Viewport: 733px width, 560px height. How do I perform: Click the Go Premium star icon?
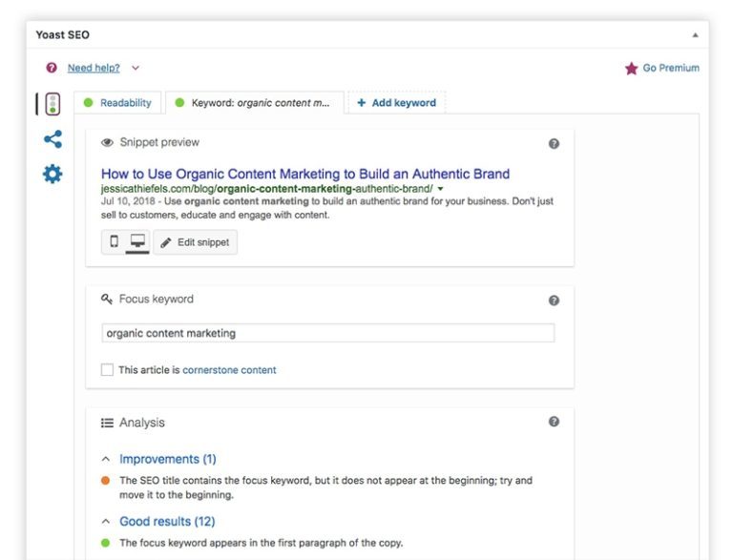click(x=632, y=69)
